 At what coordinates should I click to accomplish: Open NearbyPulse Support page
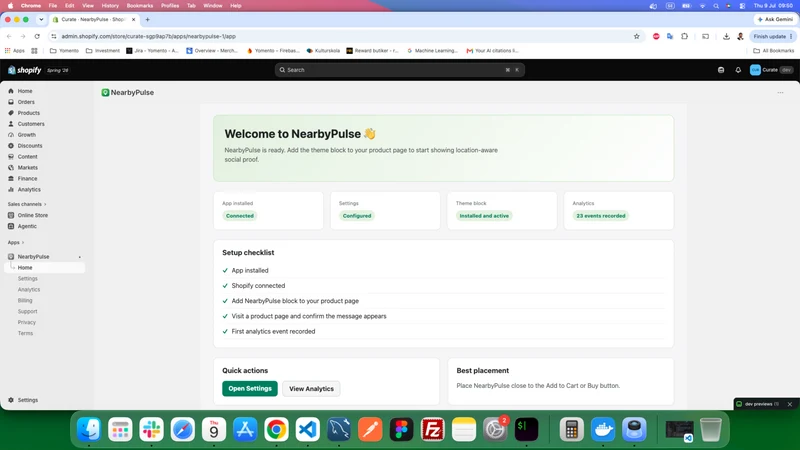[x=28, y=311]
